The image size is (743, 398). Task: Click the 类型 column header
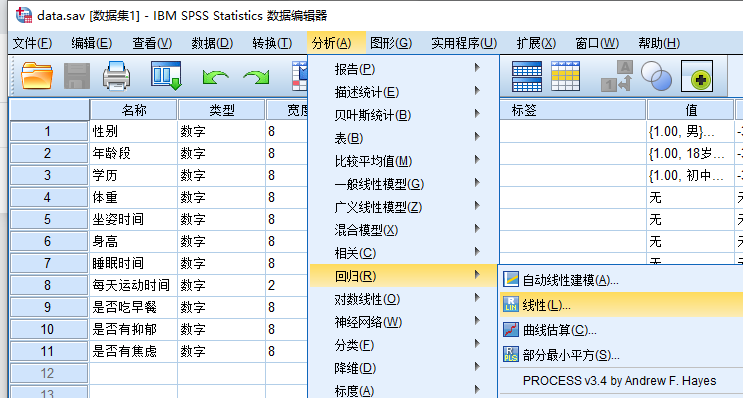[222, 110]
